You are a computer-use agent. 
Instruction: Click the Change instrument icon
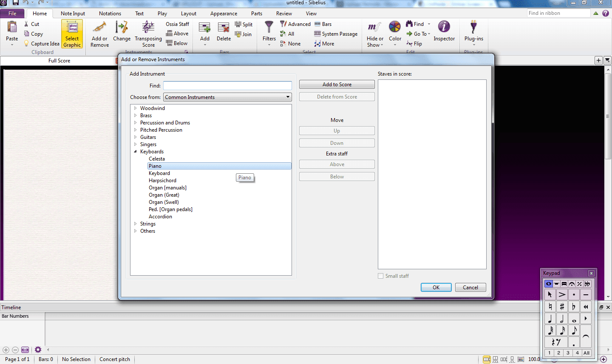pyautogui.click(x=122, y=28)
